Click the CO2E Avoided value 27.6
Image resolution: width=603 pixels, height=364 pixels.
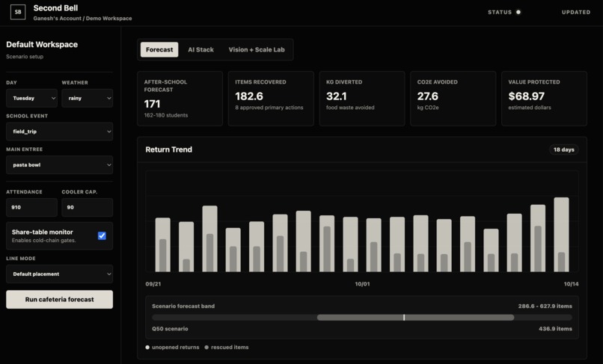coord(428,96)
